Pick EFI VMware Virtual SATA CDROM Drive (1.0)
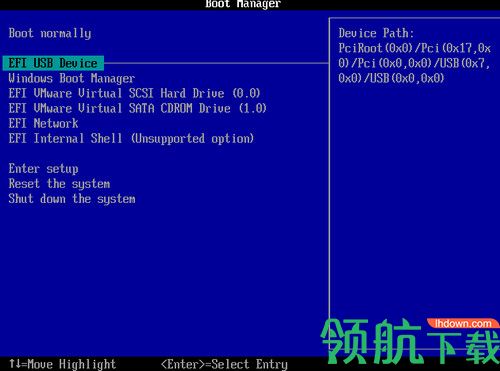Image resolution: width=500 pixels, height=371 pixels. [138, 108]
